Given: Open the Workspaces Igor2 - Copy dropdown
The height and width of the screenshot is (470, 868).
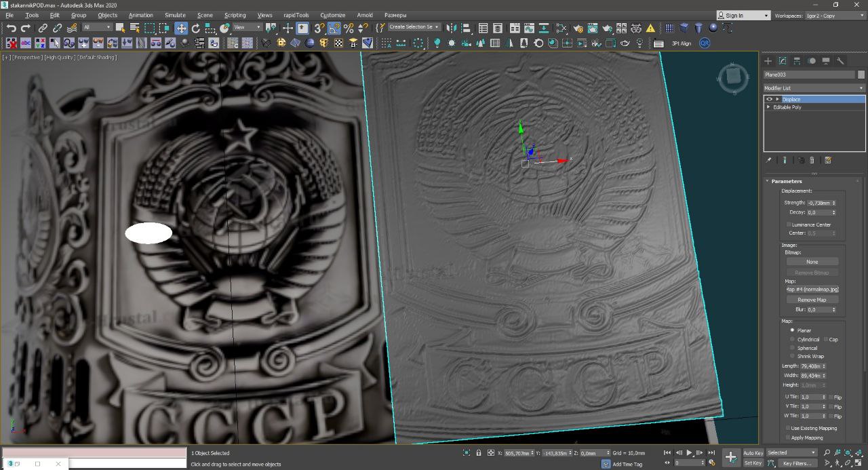Looking at the screenshot, I should tap(835, 16).
